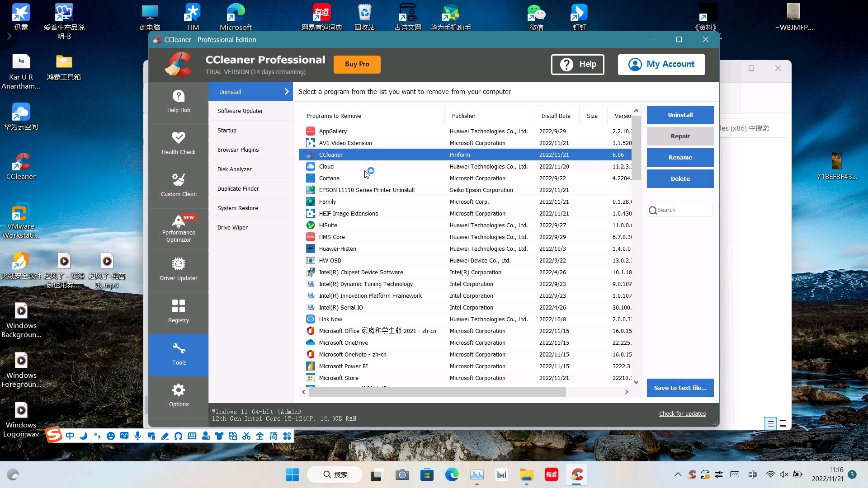This screenshot has width=868, height=488.
Task: Click the Startup management option
Action: pos(228,131)
